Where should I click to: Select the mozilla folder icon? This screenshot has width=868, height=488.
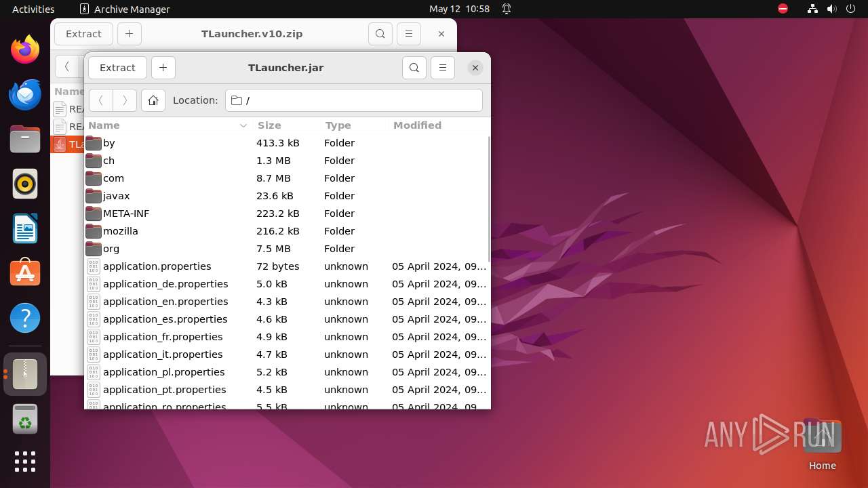pyautogui.click(x=94, y=231)
